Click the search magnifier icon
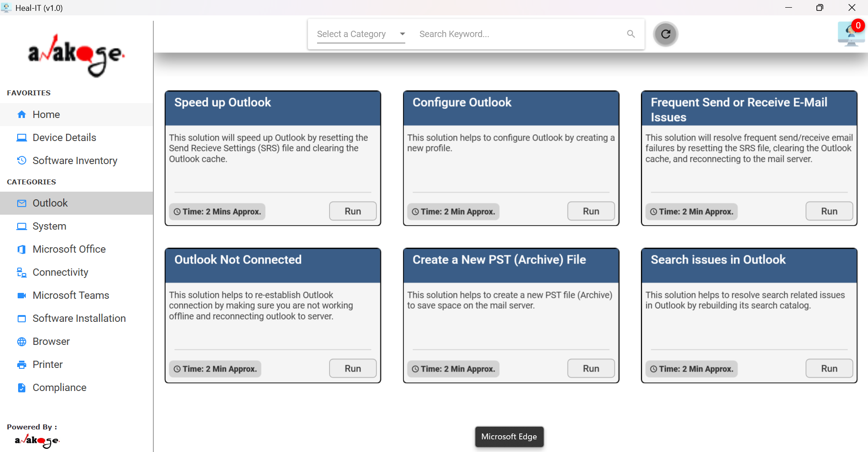Viewport: 868px width, 452px height. [x=631, y=34]
